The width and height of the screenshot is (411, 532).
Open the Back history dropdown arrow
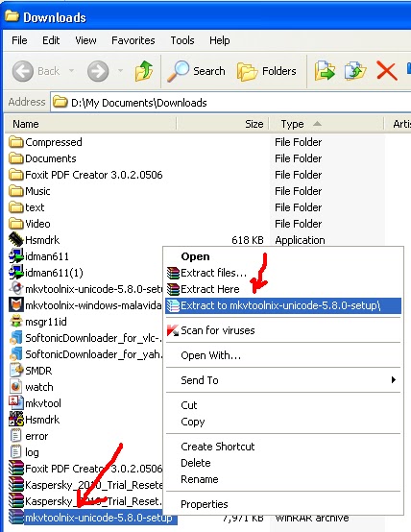[x=72, y=71]
